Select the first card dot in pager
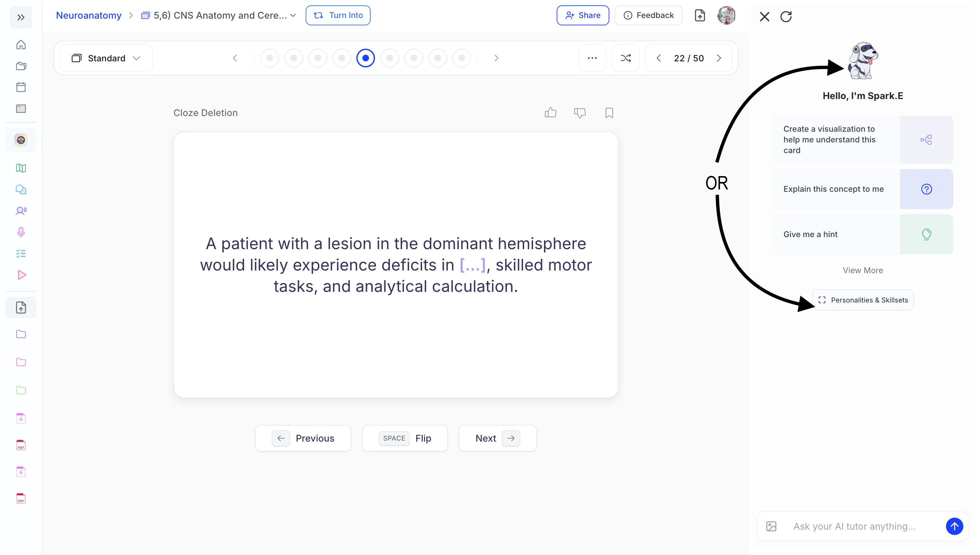Viewport: 980px width, 555px height. [269, 58]
